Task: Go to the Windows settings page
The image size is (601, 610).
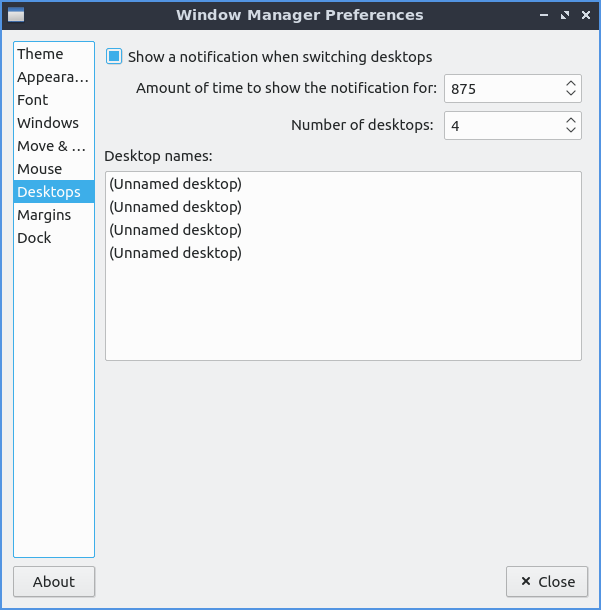Action: point(48,123)
